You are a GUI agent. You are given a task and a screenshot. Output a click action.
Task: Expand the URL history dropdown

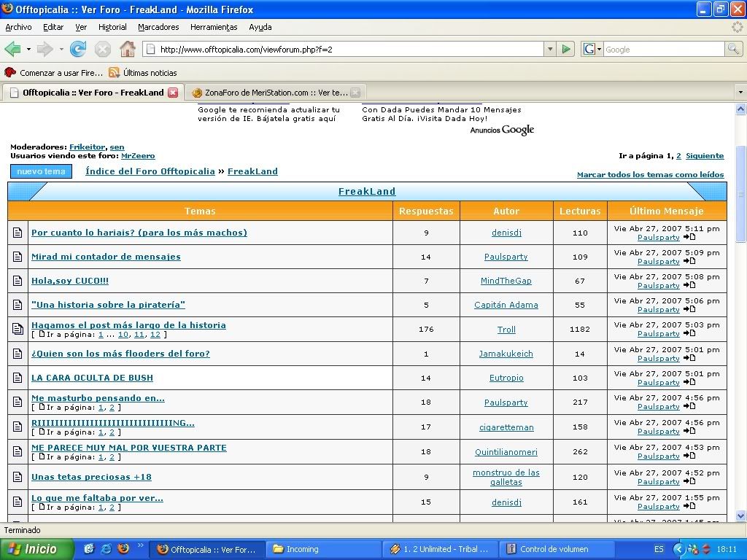tap(550, 49)
